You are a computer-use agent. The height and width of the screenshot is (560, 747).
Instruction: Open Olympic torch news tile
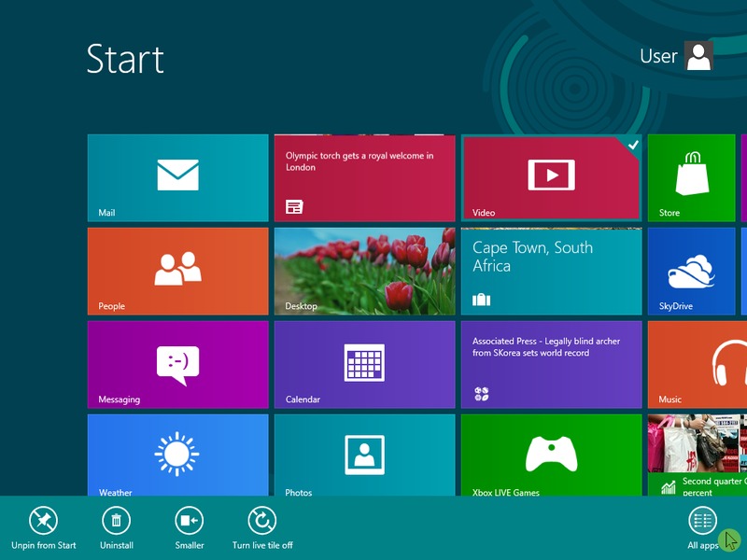pos(364,177)
